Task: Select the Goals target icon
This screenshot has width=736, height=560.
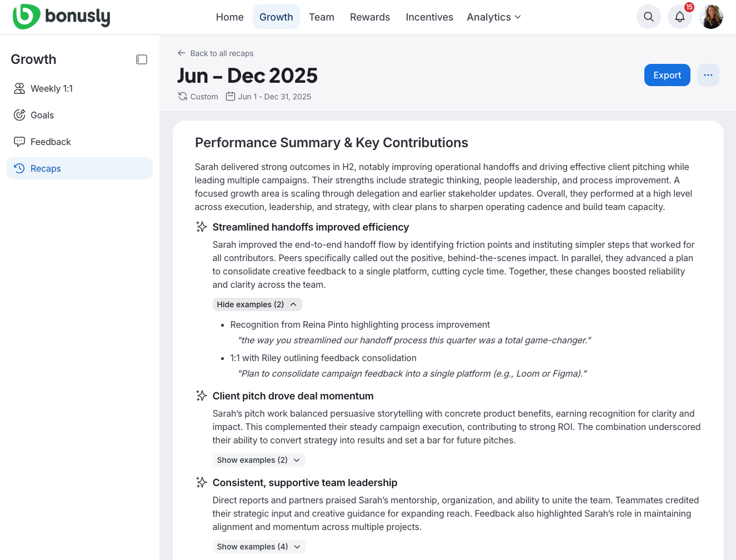Action: pyautogui.click(x=19, y=115)
